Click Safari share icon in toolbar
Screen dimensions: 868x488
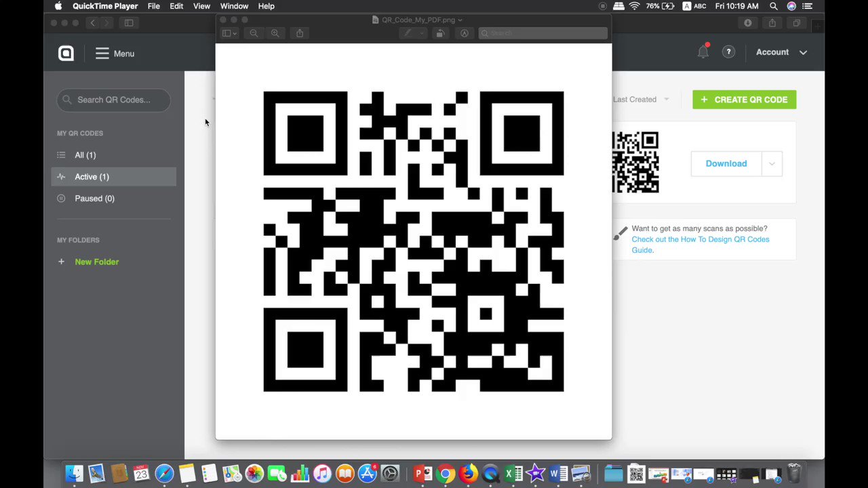tap(772, 23)
